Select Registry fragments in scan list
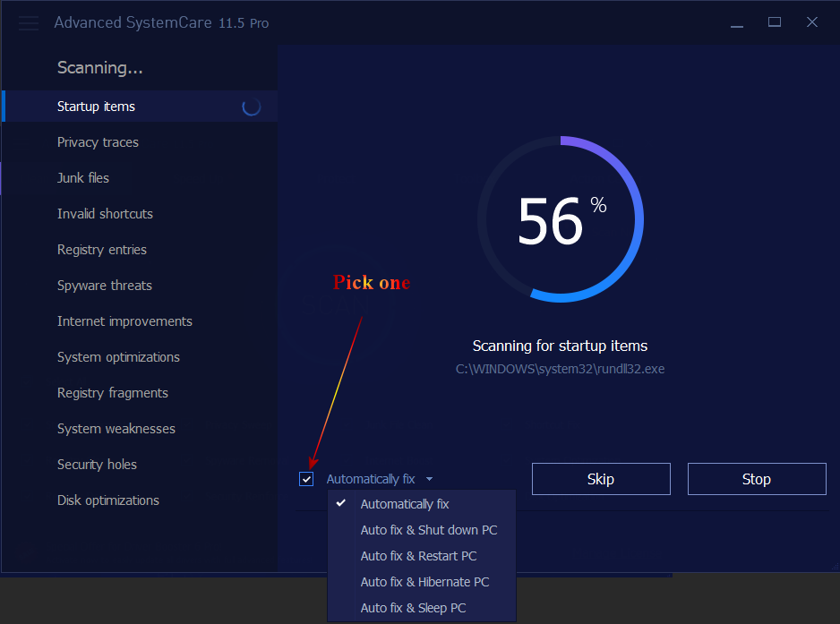This screenshot has width=840, height=624. (140, 393)
